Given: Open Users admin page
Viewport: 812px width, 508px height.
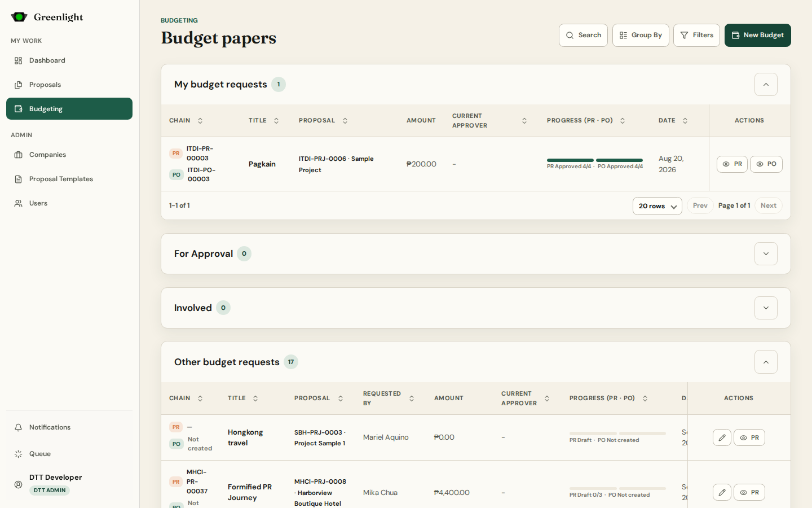Looking at the screenshot, I should [69, 203].
